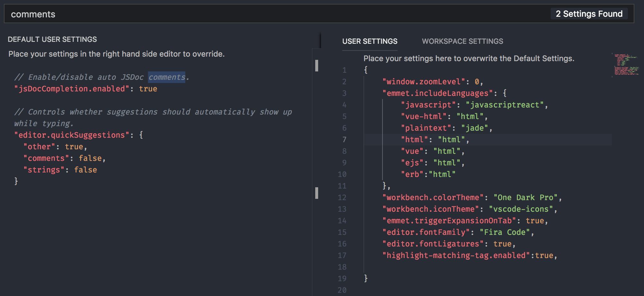Click the "highlight-matching-tag.enabled" key

(x=456, y=255)
